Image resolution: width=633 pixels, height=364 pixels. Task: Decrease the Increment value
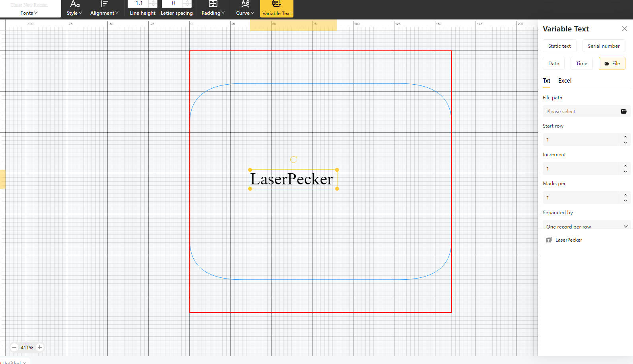click(x=625, y=172)
